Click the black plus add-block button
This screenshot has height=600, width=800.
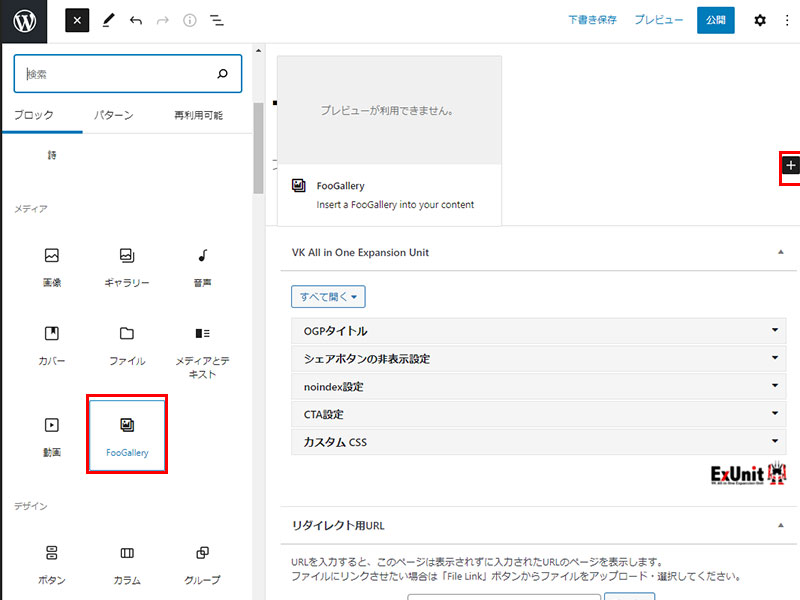pos(790,165)
